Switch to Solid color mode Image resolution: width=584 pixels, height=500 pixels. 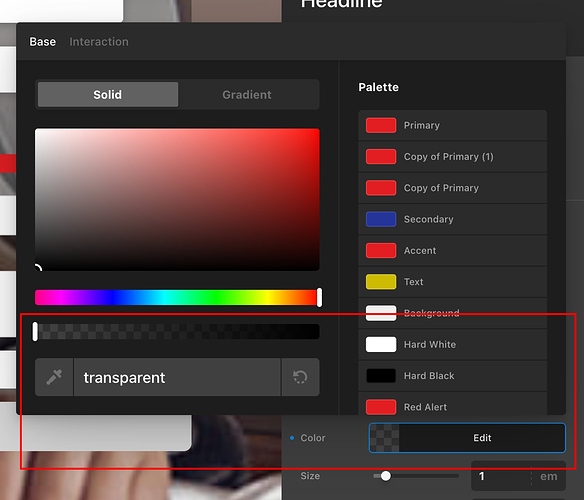pyautogui.click(x=108, y=95)
